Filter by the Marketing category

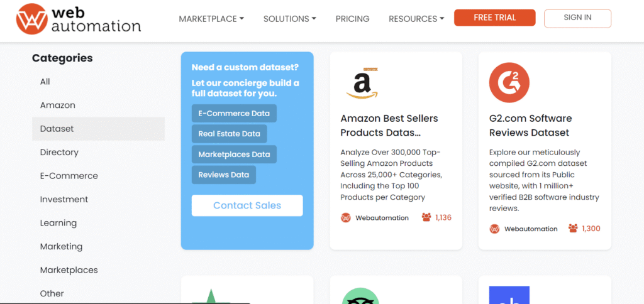tap(61, 246)
